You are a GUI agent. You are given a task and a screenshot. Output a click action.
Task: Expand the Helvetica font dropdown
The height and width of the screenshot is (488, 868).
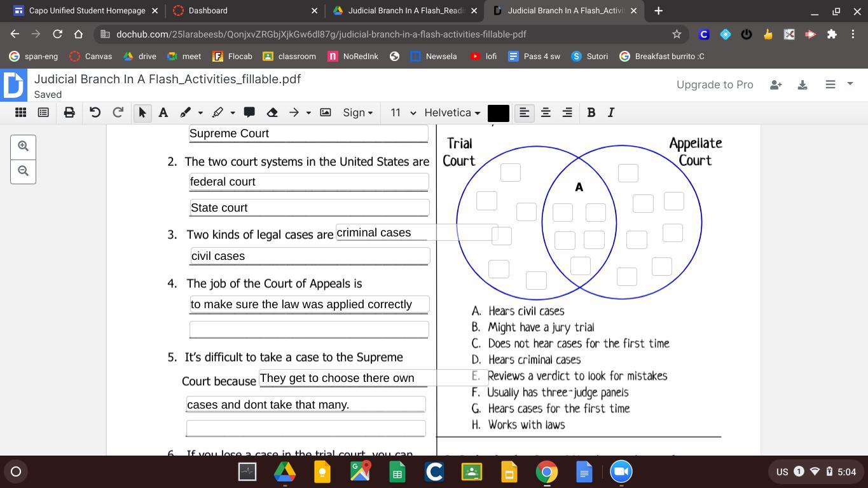[452, 112]
